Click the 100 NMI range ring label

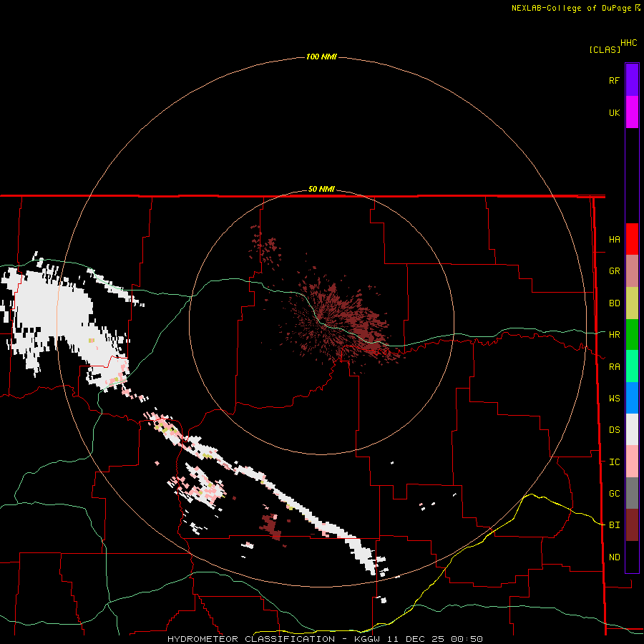[321, 57]
